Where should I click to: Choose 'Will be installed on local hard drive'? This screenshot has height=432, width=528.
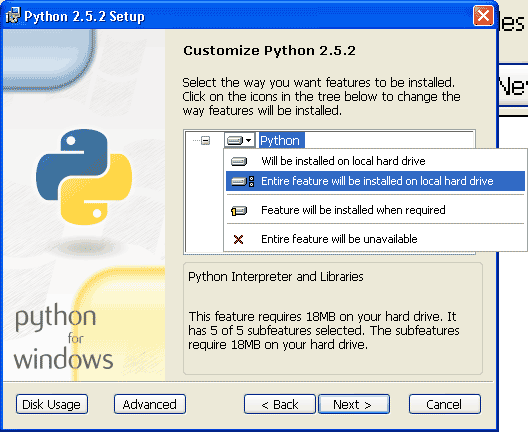click(x=375, y=161)
